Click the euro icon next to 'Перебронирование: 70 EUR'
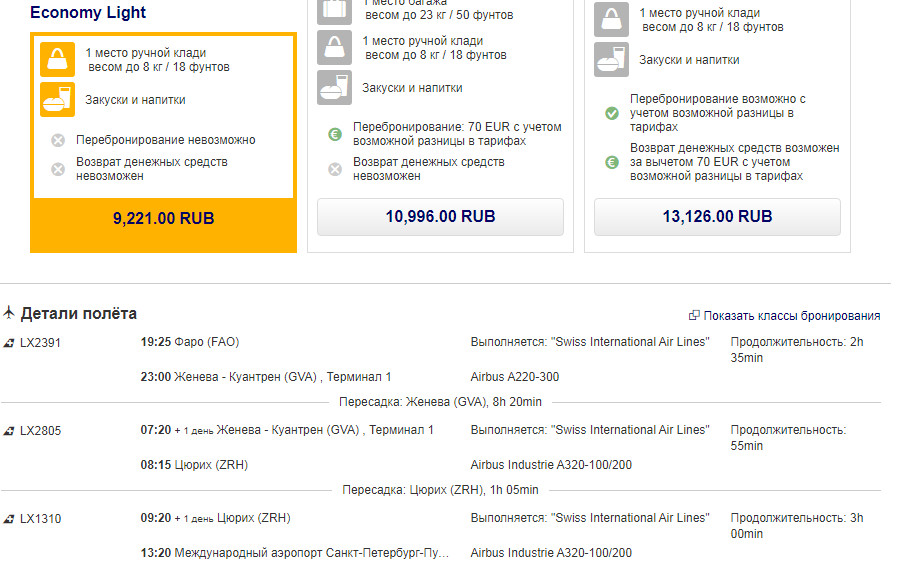This screenshot has width=897, height=564. tap(335, 134)
